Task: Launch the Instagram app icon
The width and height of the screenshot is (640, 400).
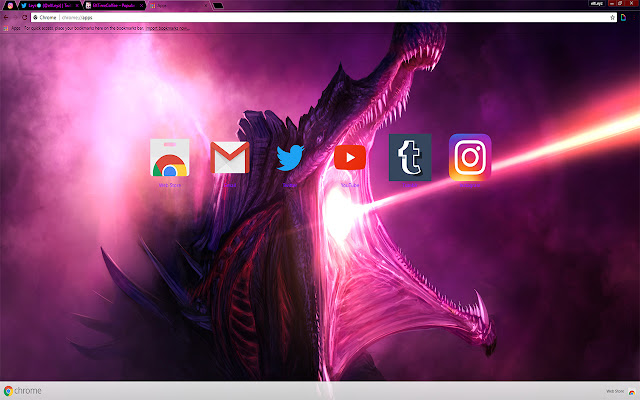Action: pyautogui.click(x=470, y=157)
